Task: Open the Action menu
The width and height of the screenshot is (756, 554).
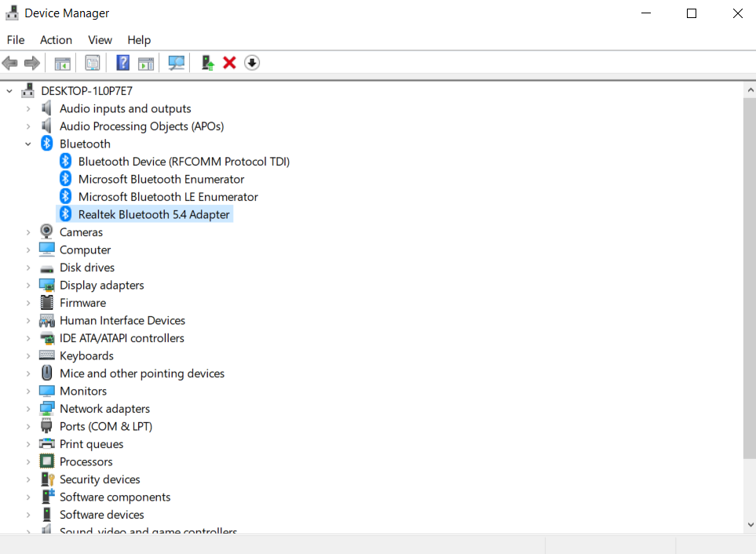Action: (x=56, y=40)
